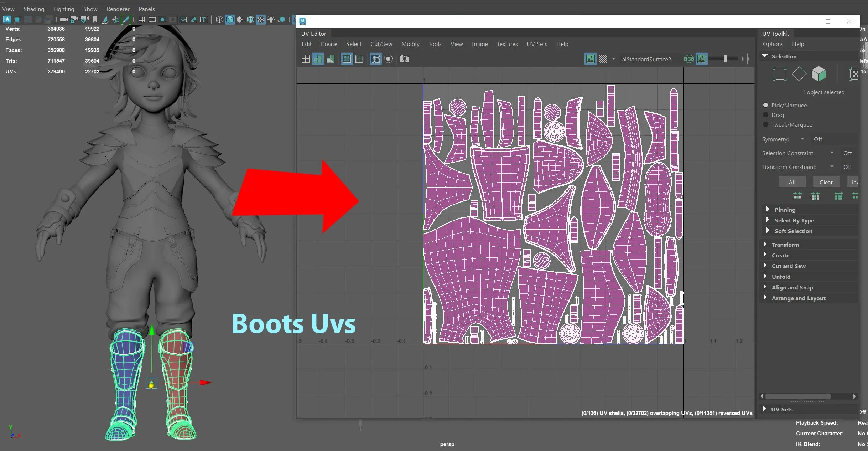868x451 pixels.
Task: Open viewport Renderer menu
Action: click(x=118, y=9)
